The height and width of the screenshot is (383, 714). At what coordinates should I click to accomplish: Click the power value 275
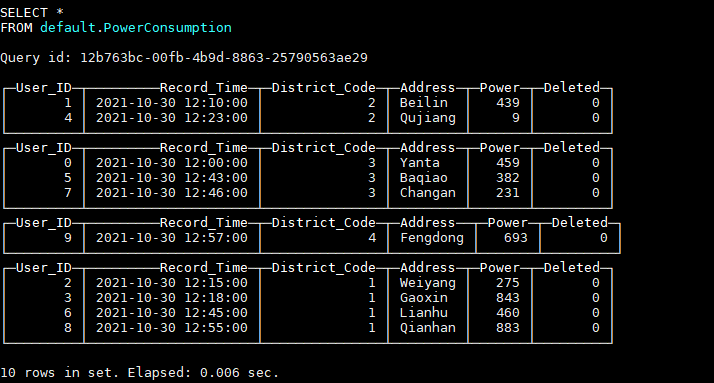(508, 283)
